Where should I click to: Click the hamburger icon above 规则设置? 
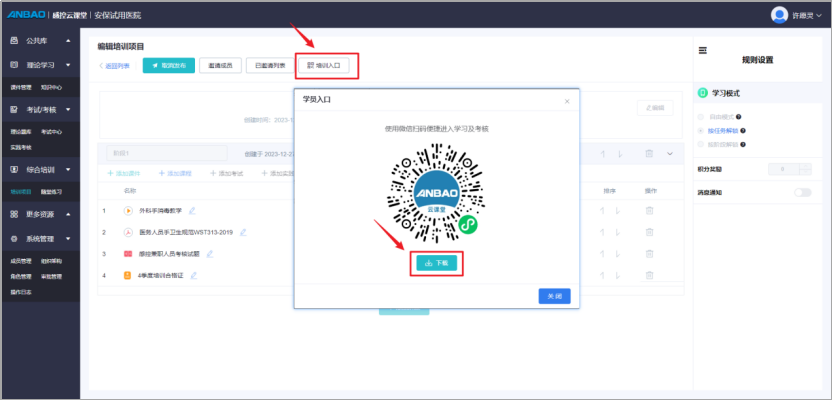click(x=703, y=50)
